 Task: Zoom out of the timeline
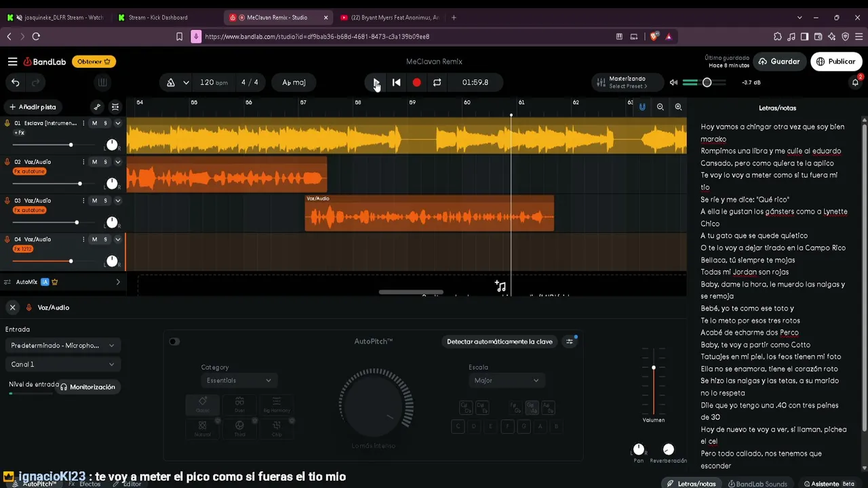pos(660,107)
